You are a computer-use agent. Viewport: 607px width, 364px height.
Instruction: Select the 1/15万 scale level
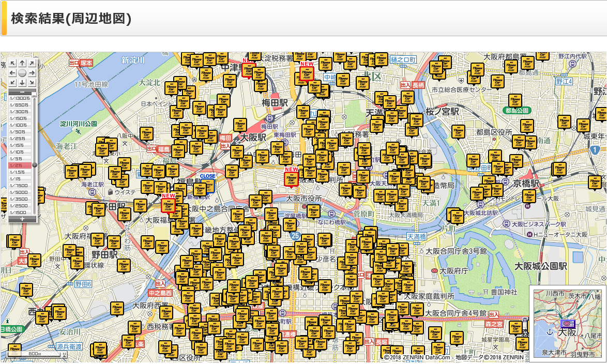[x=20, y=145]
